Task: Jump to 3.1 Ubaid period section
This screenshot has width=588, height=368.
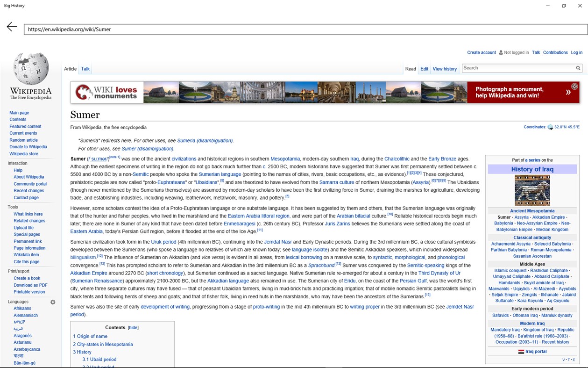Action: coord(99,360)
